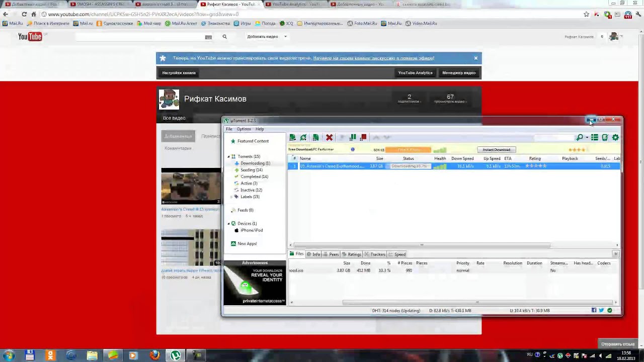Expand the Labels (15) tree node
Viewport: 644px width, 362px height.
[231, 197]
